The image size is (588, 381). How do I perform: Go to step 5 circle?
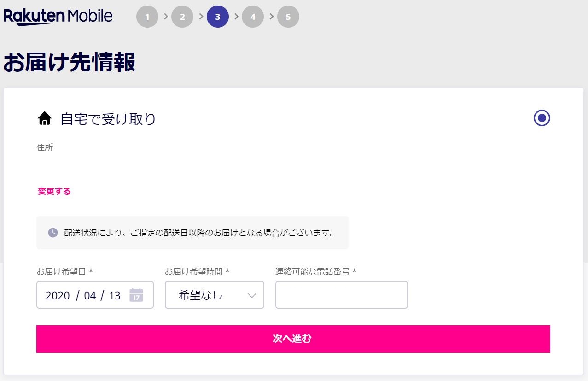click(288, 17)
